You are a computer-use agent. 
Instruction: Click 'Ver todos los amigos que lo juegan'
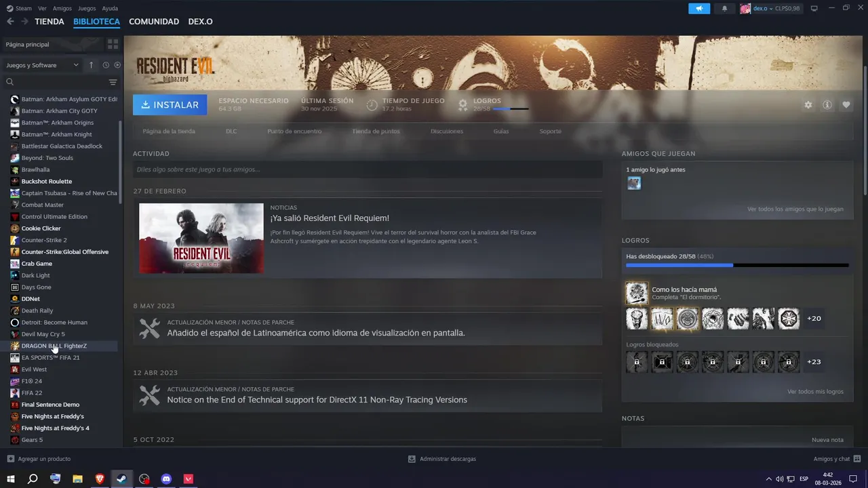795,209
